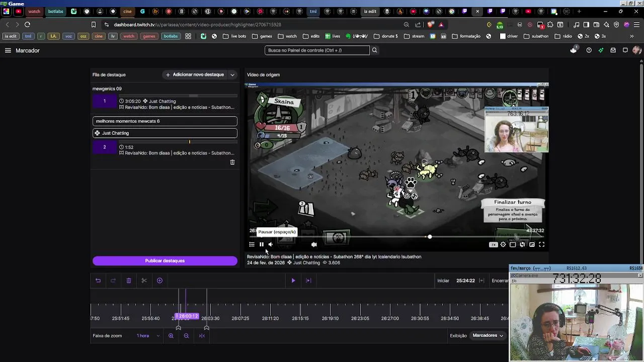Split the clip with the scissors tool
Image resolution: width=644 pixels, height=362 pixels.
(x=144, y=281)
